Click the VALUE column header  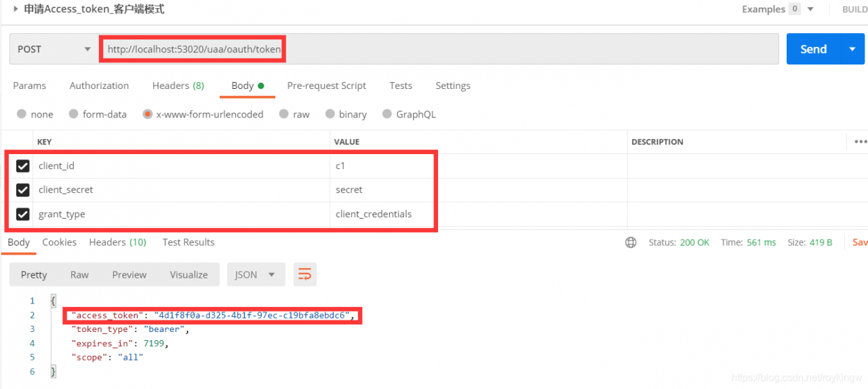click(347, 142)
